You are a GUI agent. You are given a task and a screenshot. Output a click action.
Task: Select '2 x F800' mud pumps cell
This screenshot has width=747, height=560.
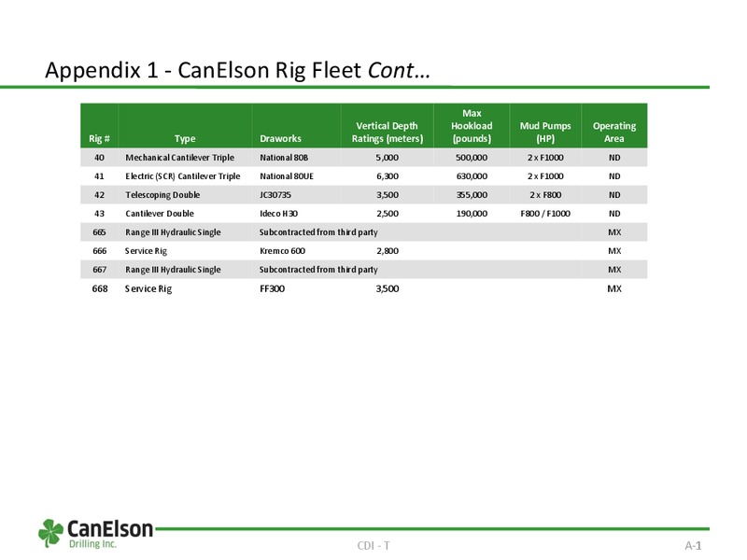coord(545,195)
